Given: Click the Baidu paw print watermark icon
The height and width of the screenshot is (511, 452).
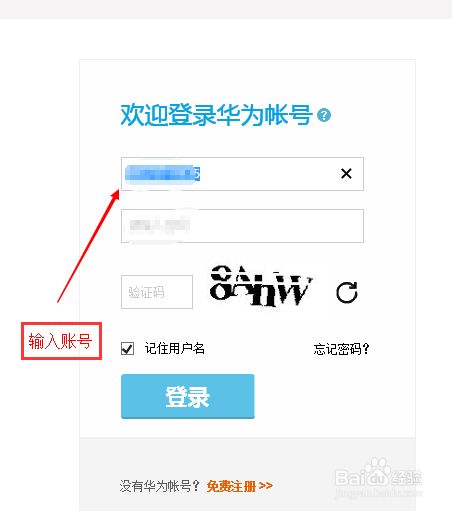Looking at the screenshot, I should (377, 471).
